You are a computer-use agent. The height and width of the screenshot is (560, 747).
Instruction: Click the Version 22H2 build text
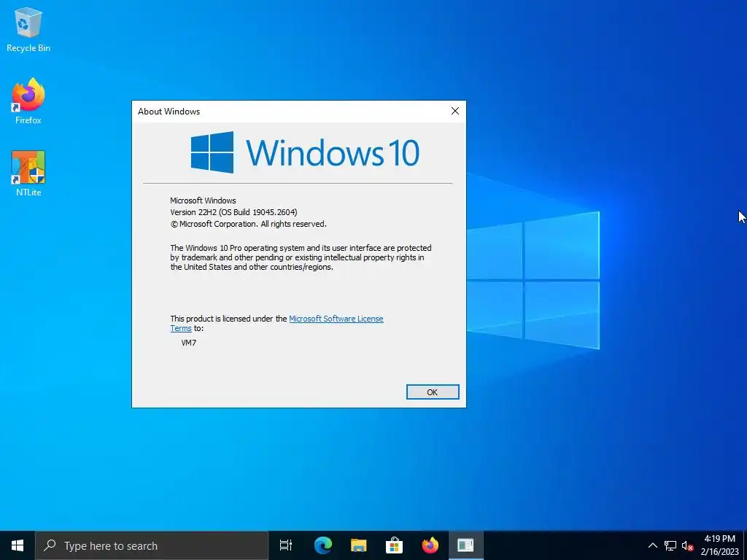(233, 212)
